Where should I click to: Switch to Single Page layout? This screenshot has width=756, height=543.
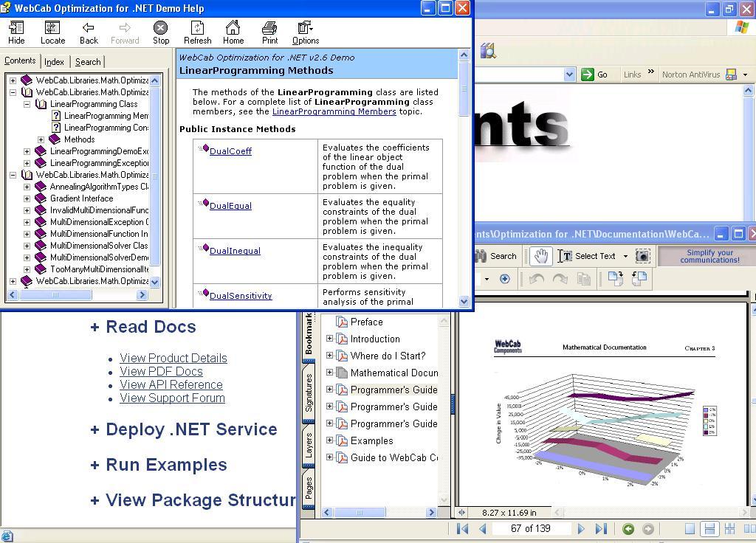click(x=690, y=528)
